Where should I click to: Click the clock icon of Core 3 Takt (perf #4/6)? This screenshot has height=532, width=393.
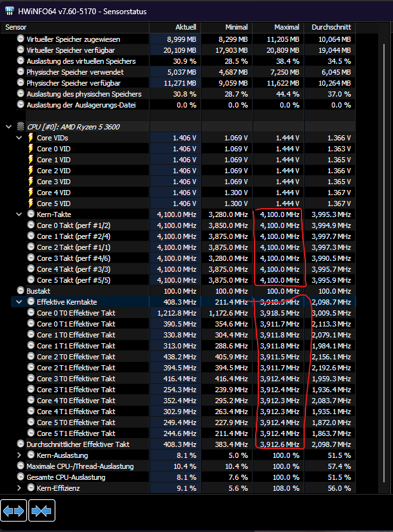click(x=31, y=258)
